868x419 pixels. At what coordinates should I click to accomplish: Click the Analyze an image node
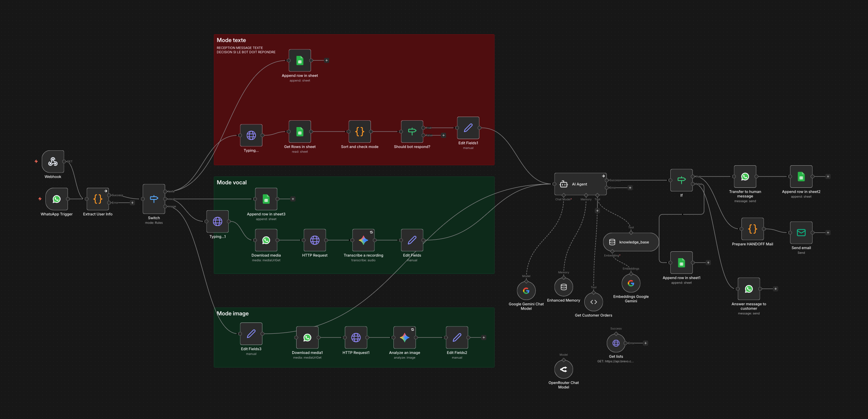(x=405, y=338)
